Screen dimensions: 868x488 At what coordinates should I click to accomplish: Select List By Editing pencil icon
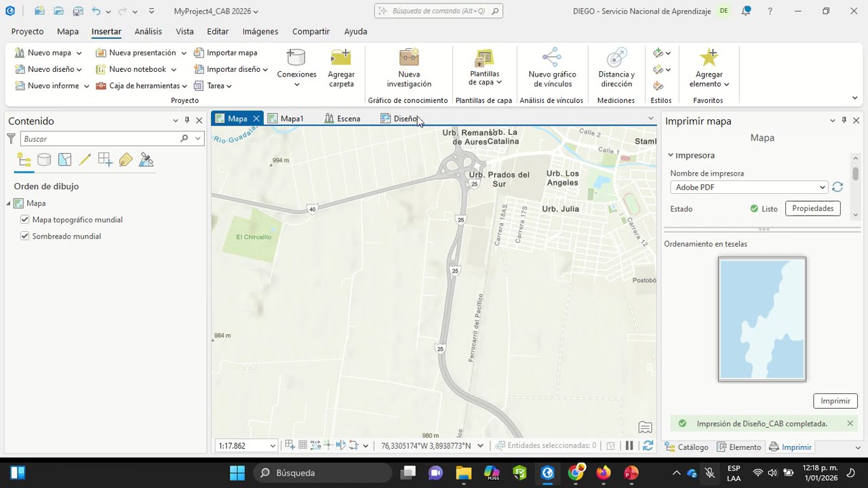85,160
